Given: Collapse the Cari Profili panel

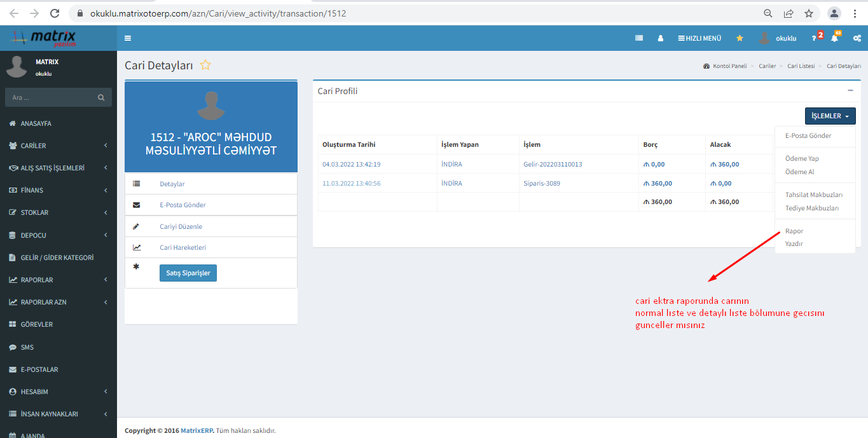Looking at the screenshot, I should click(x=850, y=90).
